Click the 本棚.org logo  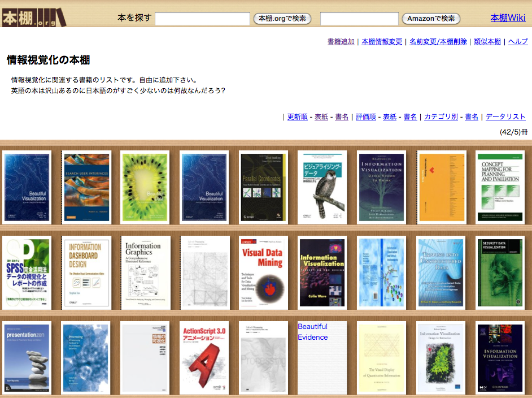pos(34,18)
